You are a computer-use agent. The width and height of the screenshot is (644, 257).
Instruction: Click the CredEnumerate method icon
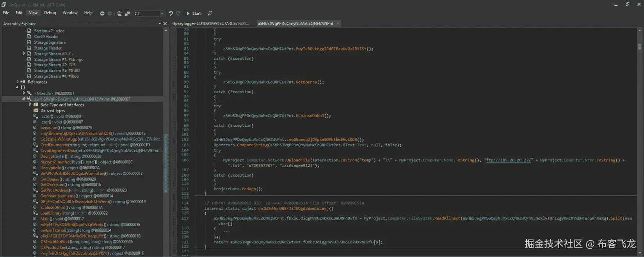(x=36, y=145)
